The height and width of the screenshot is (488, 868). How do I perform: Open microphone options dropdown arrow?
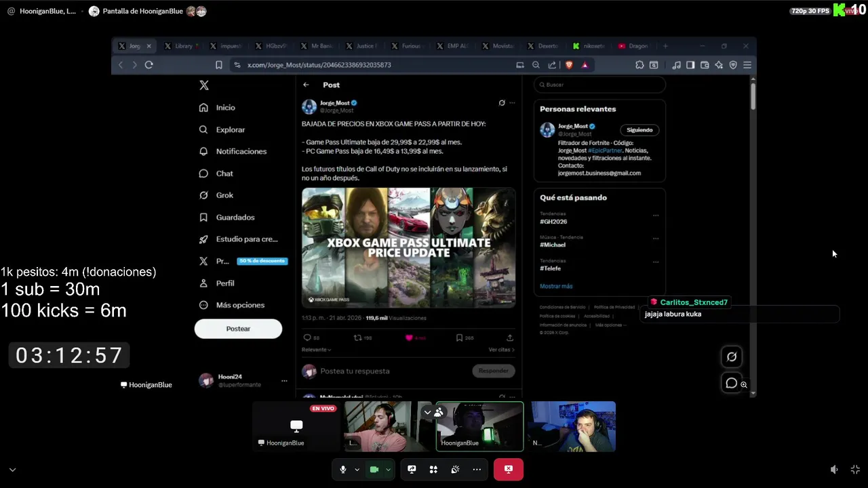pyautogui.click(x=357, y=469)
